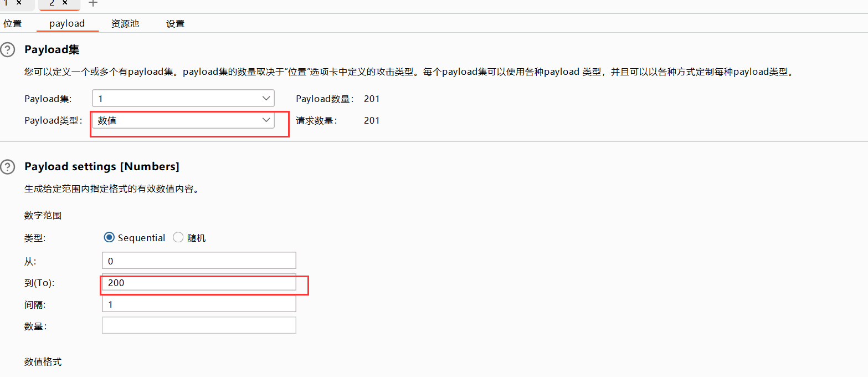The width and height of the screenshot is (868, 377).
Task: Click the empty 数量 input field
Action: (199, 325)
